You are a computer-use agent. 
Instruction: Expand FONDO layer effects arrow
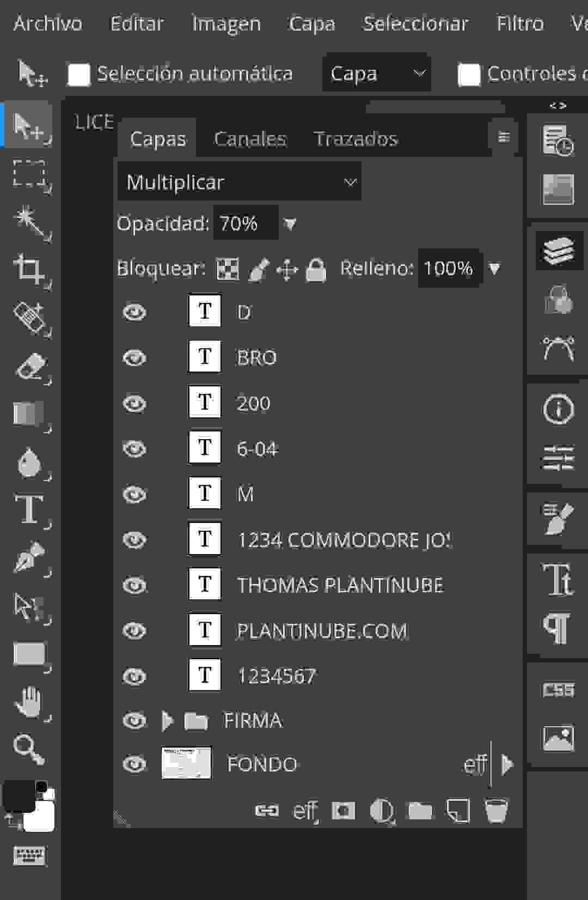click(507, 764)
